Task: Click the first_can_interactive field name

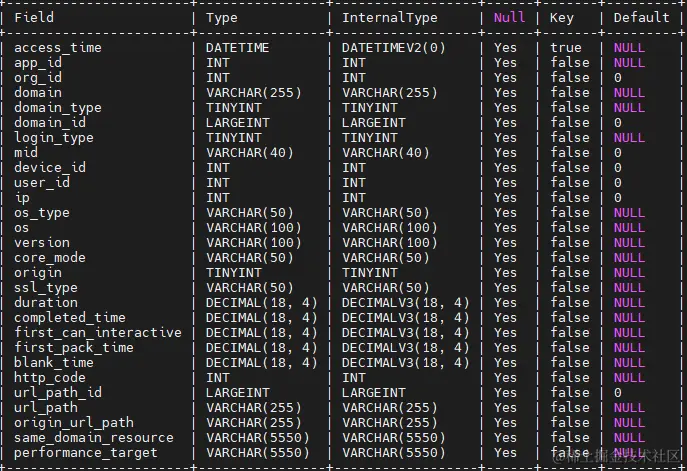Action: (98, 333)
